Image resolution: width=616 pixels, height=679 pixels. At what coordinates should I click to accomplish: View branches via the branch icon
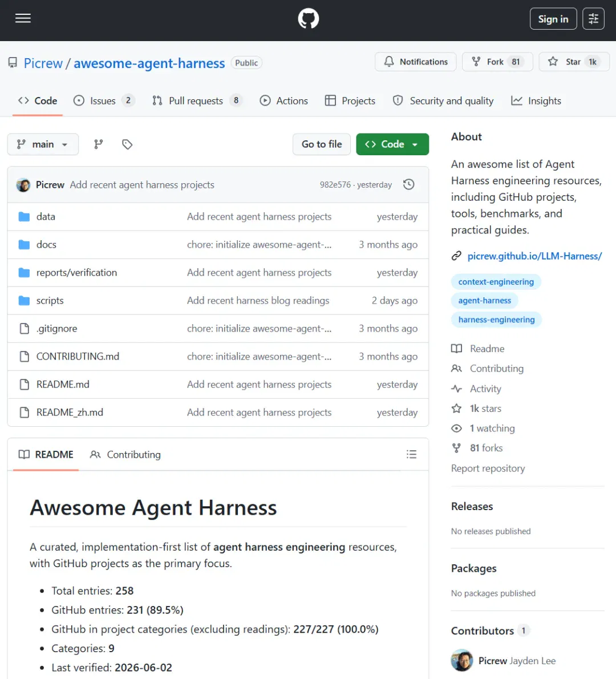[x=99, y=144]
